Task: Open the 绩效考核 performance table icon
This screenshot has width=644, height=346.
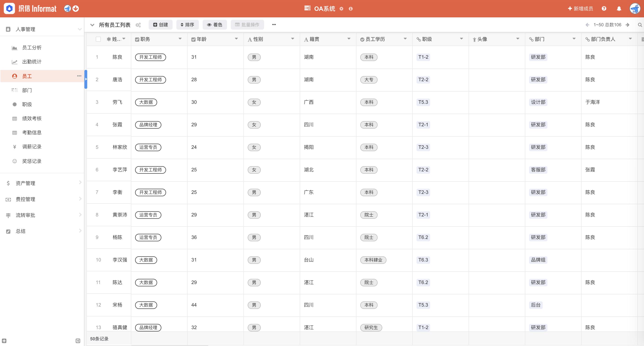Action: pos(14,118)
